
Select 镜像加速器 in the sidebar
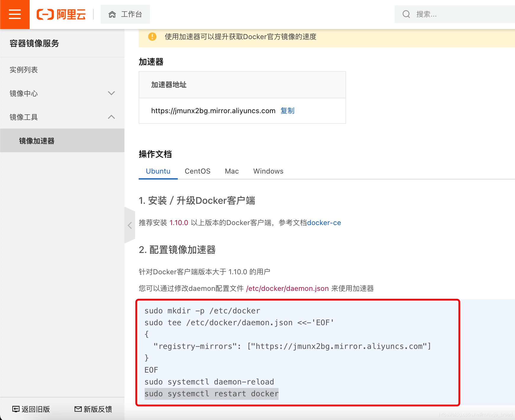pyautogui.click(x=62, y=140)
